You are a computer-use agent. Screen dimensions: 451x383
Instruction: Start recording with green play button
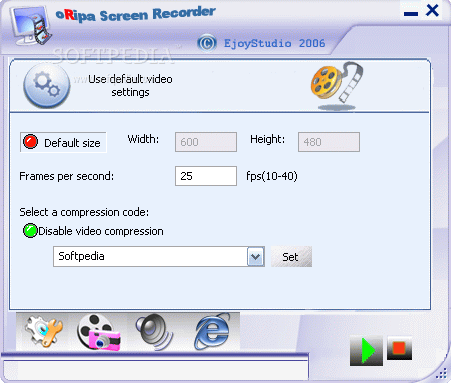pyautogui.click(x=366, y=350)
